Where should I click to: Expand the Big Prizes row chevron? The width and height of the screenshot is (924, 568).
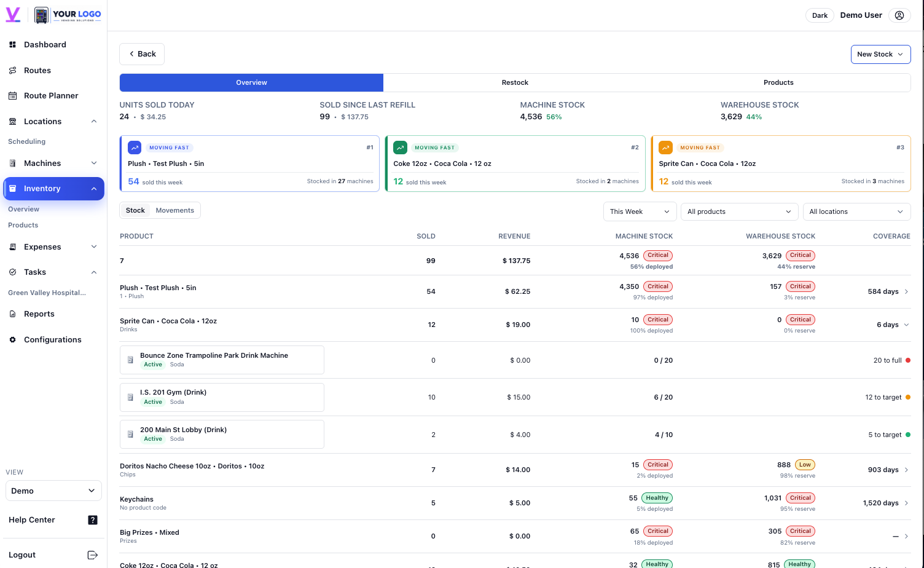point(906,537)
